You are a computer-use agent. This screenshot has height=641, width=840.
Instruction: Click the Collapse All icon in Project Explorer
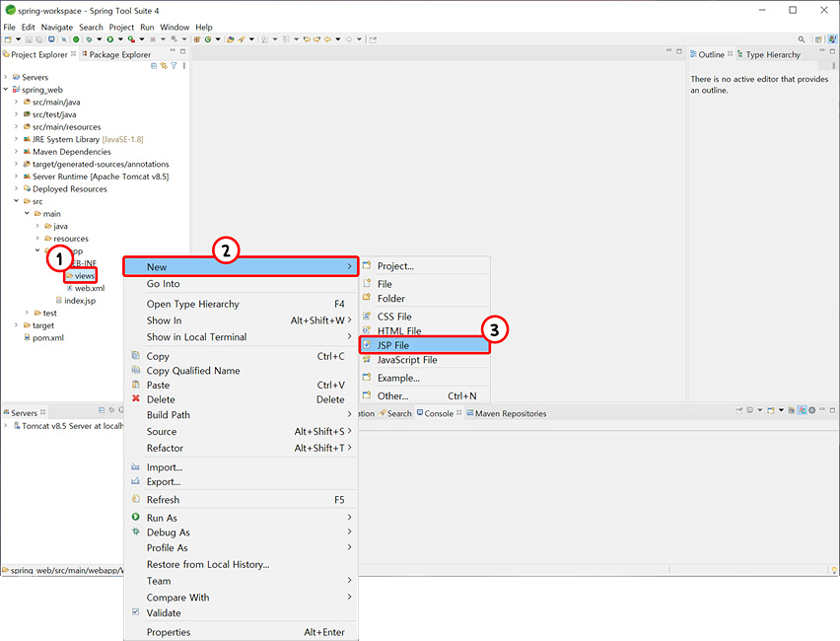click(154, 65)
